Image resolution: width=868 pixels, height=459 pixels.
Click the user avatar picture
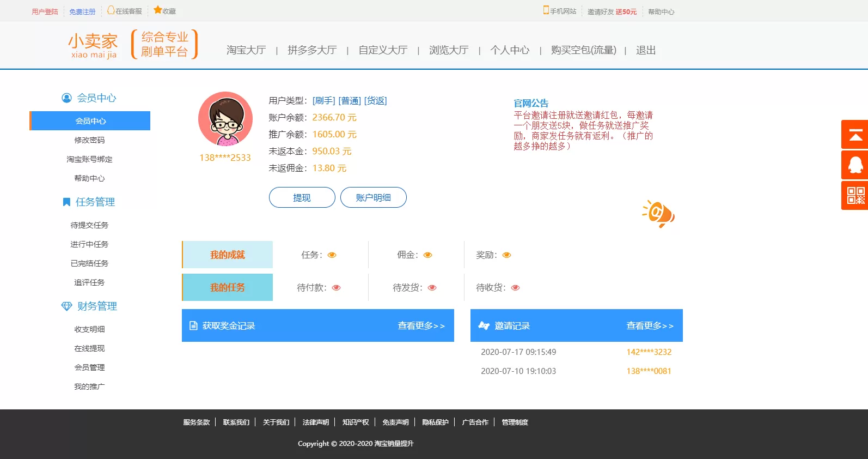(x=225, y=119)
